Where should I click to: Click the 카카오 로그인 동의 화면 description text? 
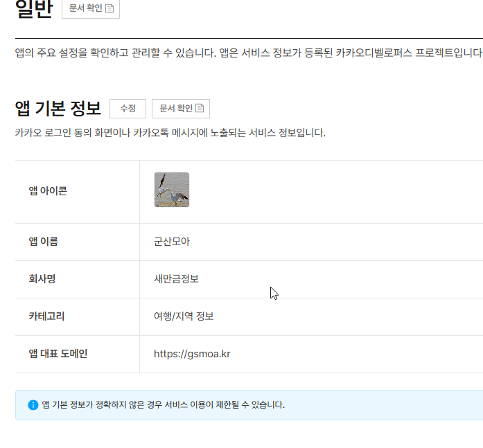[170, 132]
